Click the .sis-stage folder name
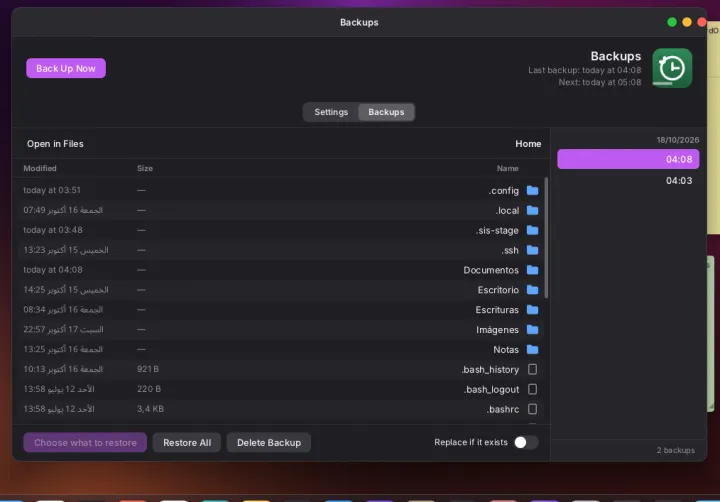 (497, 230)
